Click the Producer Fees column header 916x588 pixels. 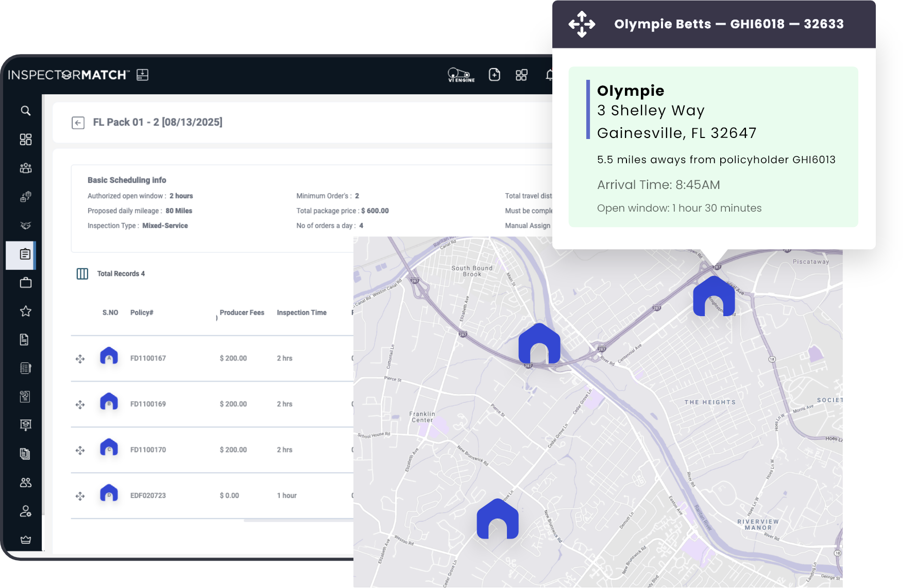(242, 313)
